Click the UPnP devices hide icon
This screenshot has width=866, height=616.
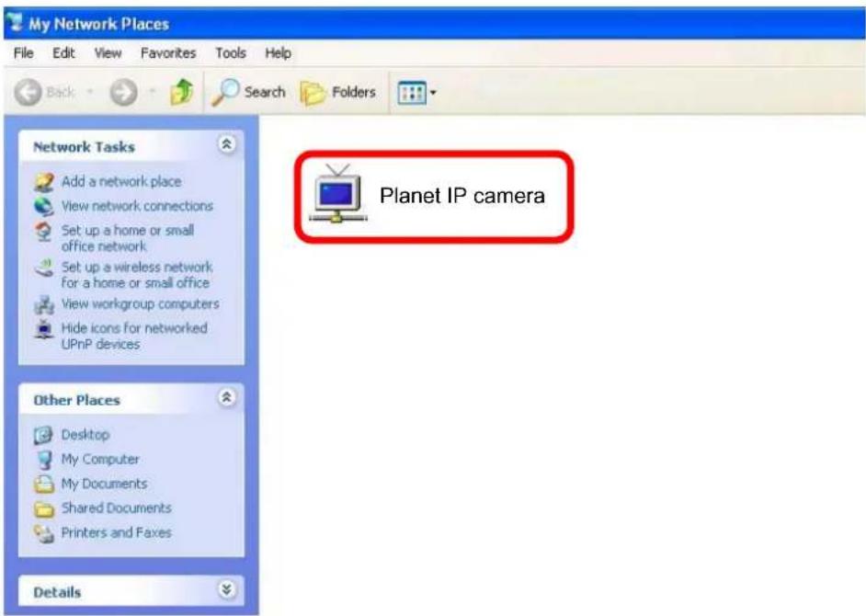point(44,329)
